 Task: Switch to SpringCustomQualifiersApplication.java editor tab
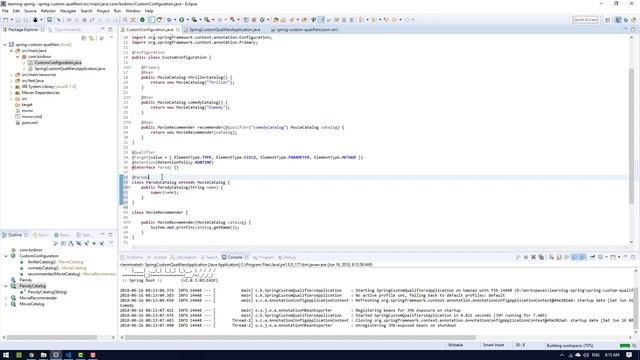point(224,30)
